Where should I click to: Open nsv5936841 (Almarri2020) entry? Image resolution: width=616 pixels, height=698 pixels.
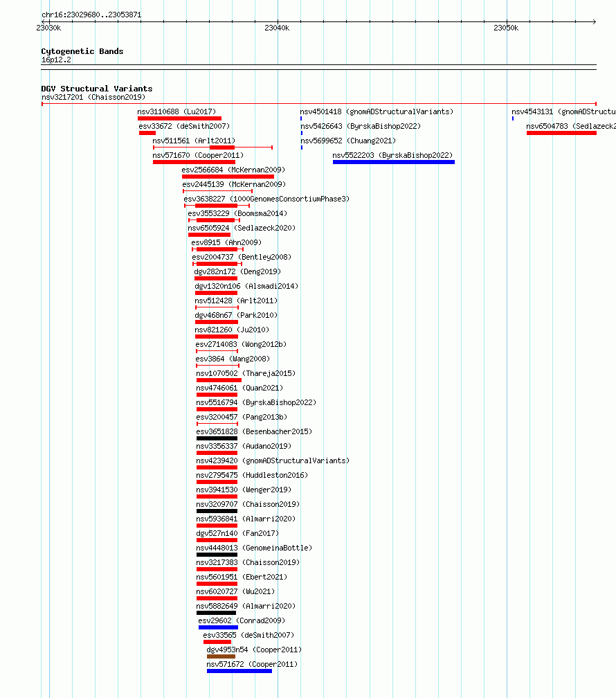[x=246, y=519]
